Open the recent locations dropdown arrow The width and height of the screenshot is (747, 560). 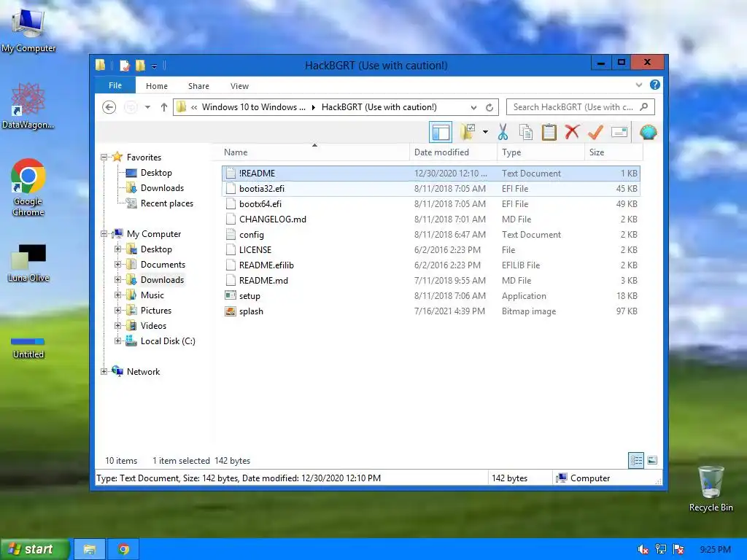click(147, 107)
